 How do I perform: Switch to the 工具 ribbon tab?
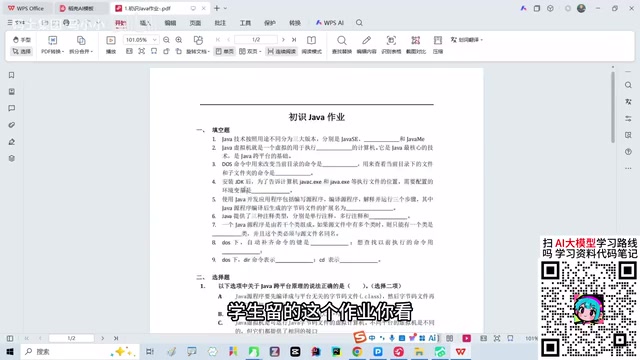click(x=245, y=23)
